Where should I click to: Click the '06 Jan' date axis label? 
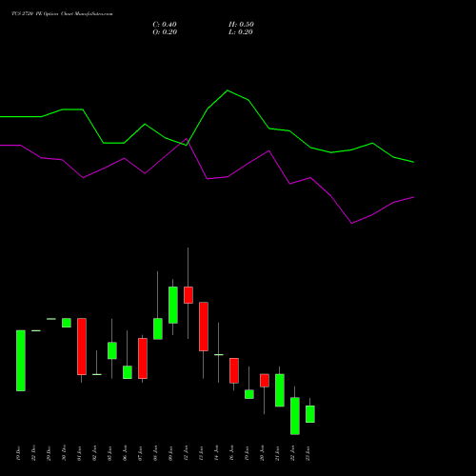click(125, 453)
